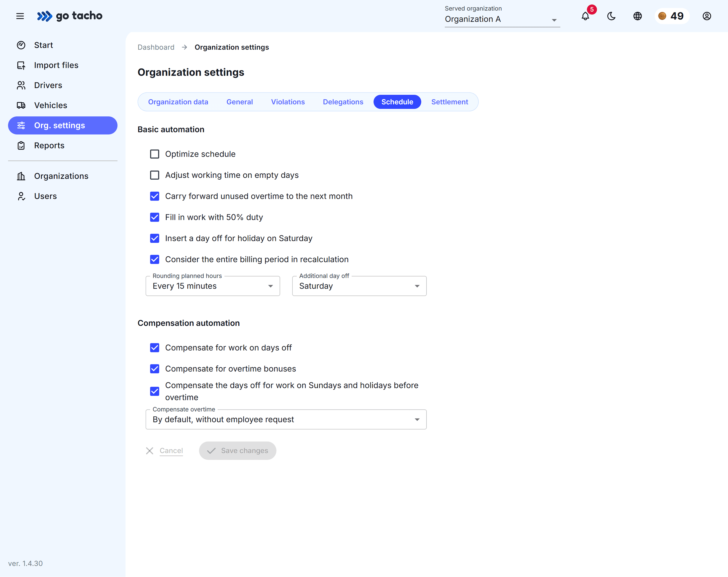The width and height of the screenshot is (728, 577).
Task: Click the go tacho logo
Action: pyautogui.click(x=69, y=16)
